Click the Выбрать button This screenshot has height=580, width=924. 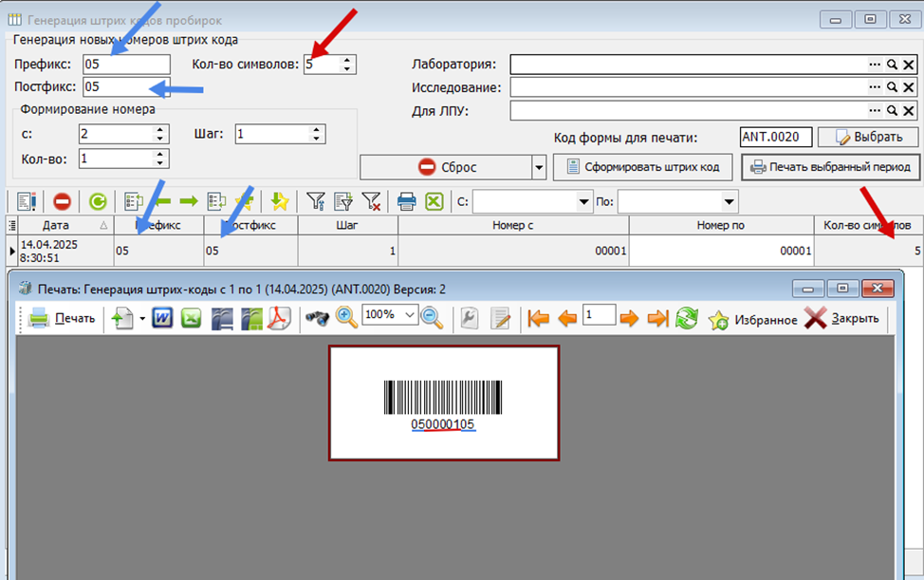[x=868, y=138]
